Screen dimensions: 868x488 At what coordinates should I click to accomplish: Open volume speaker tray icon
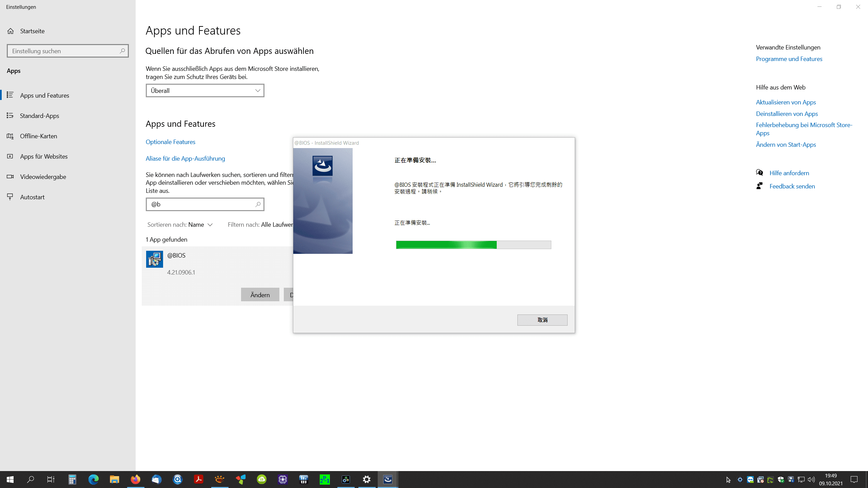tap(811, 480)
